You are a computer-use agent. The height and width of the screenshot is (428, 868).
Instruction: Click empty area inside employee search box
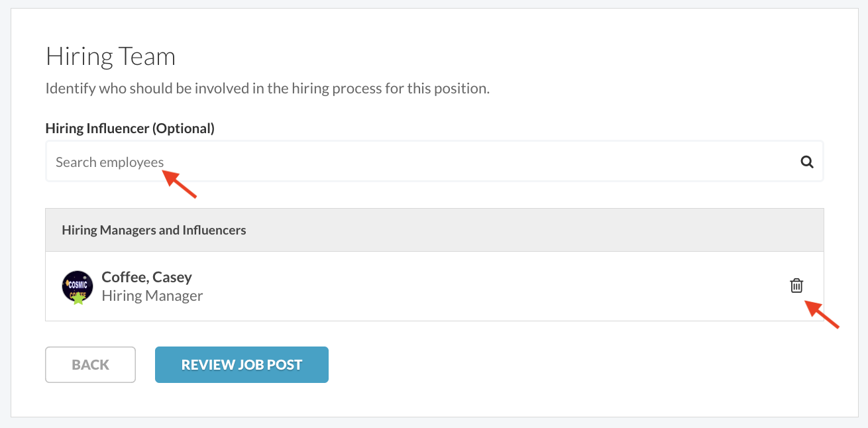click(464, 162)
